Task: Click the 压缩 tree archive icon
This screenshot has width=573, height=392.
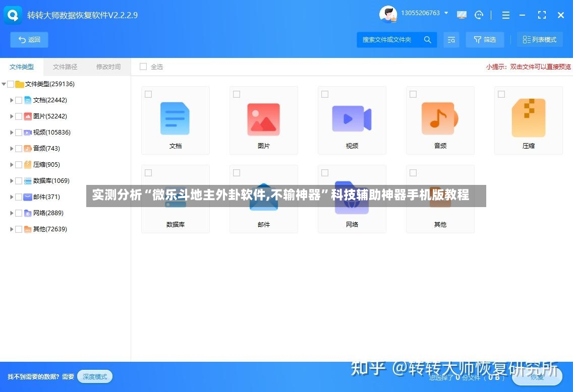Action: 28,165
